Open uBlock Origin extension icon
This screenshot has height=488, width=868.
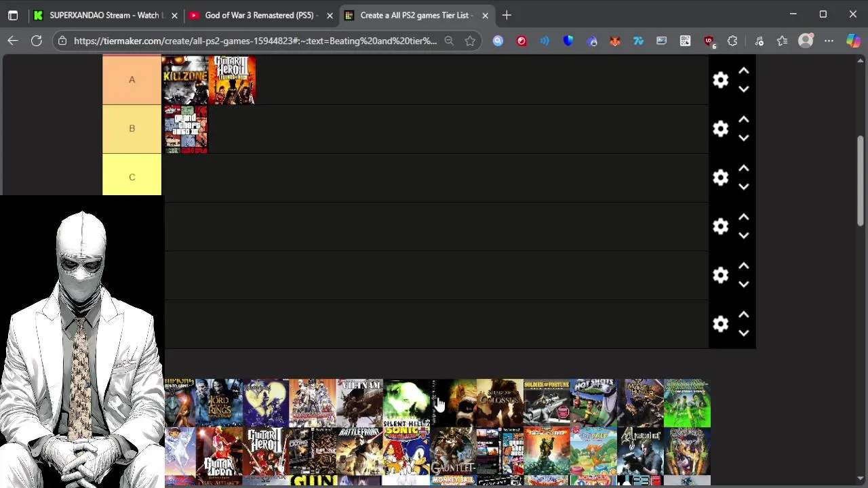[x=709, y=41]
